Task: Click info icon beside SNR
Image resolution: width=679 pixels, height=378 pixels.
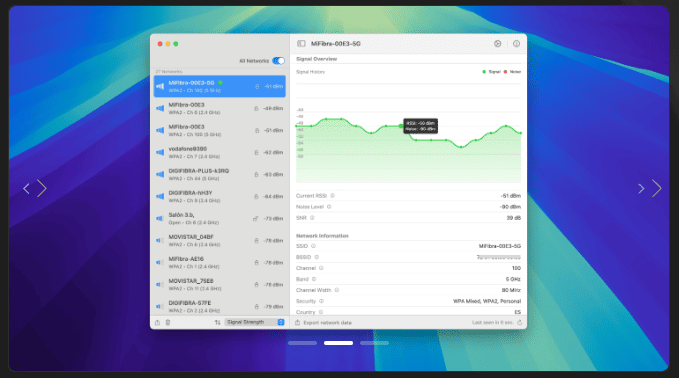Action: click(312, 218)
